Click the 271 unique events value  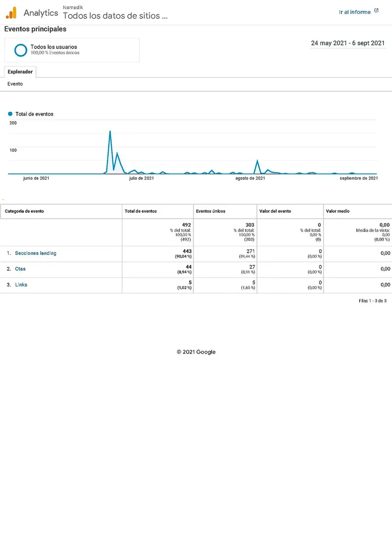250,252
